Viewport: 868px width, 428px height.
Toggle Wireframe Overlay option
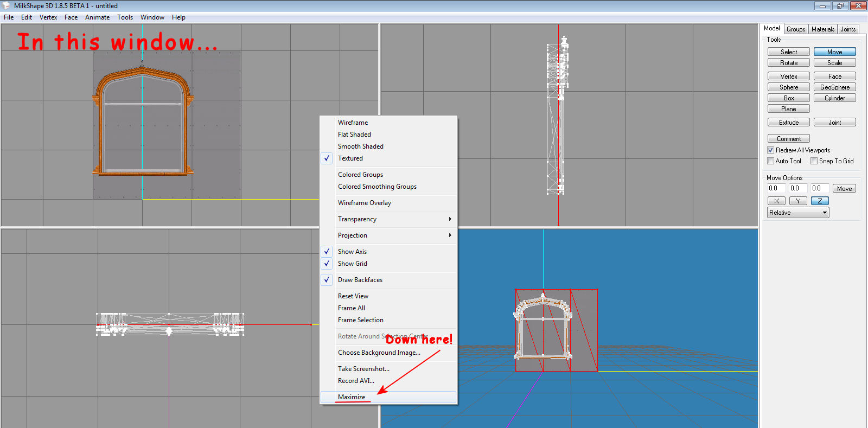point(388,203)
